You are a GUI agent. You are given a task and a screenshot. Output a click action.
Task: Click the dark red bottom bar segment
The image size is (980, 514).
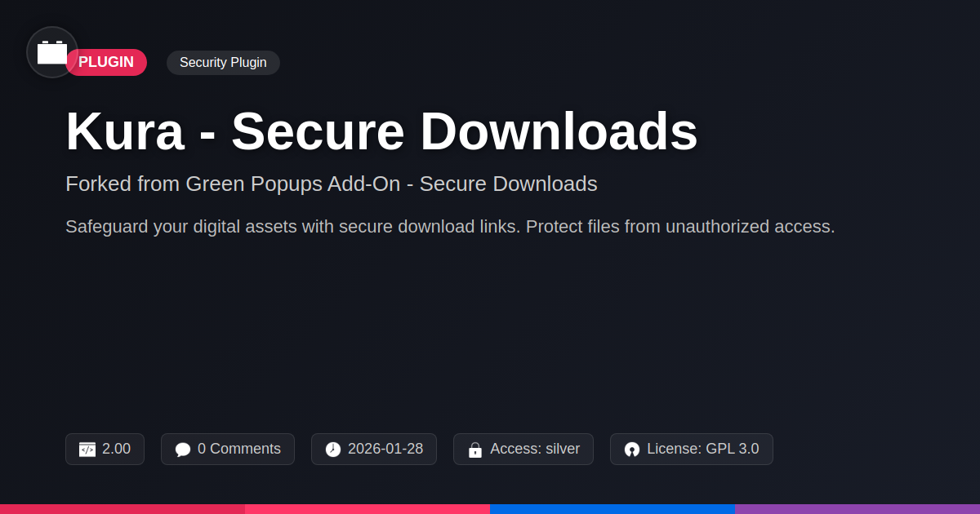(x=122, y=508)
